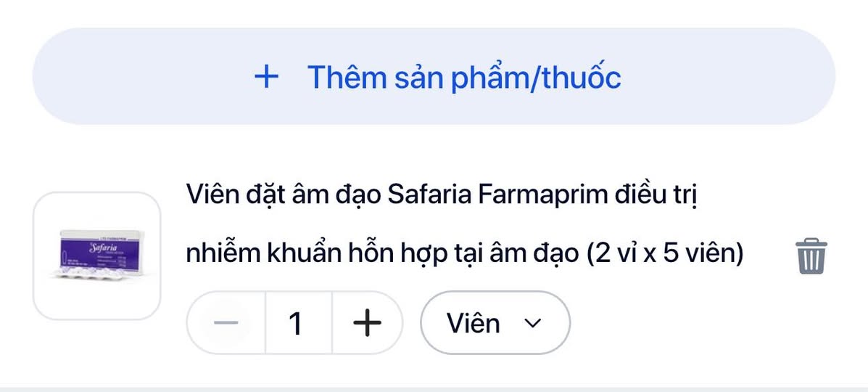This screenshot has width=868, height=392.
Task: Click the purple Safaria package image
Action: tap(96, 254)
